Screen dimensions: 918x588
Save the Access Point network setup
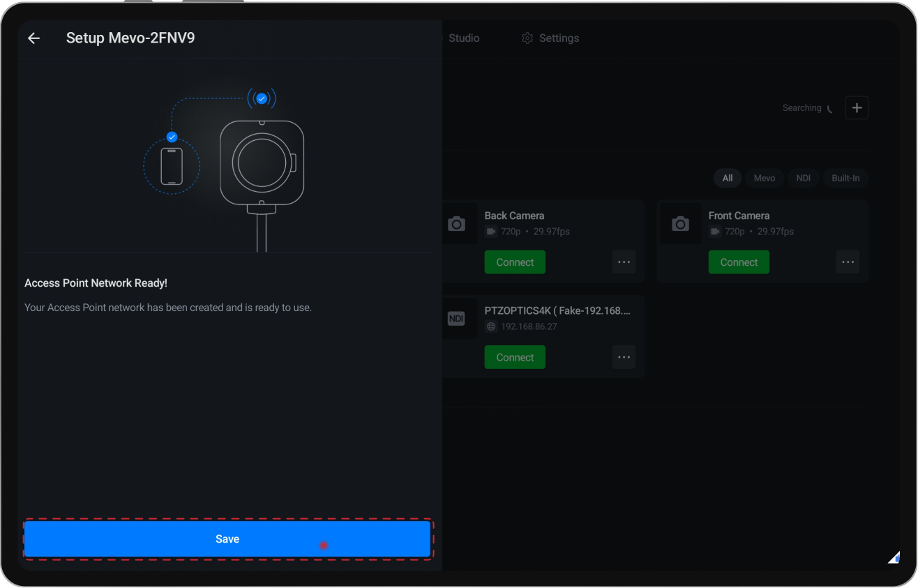click(227, 539)
